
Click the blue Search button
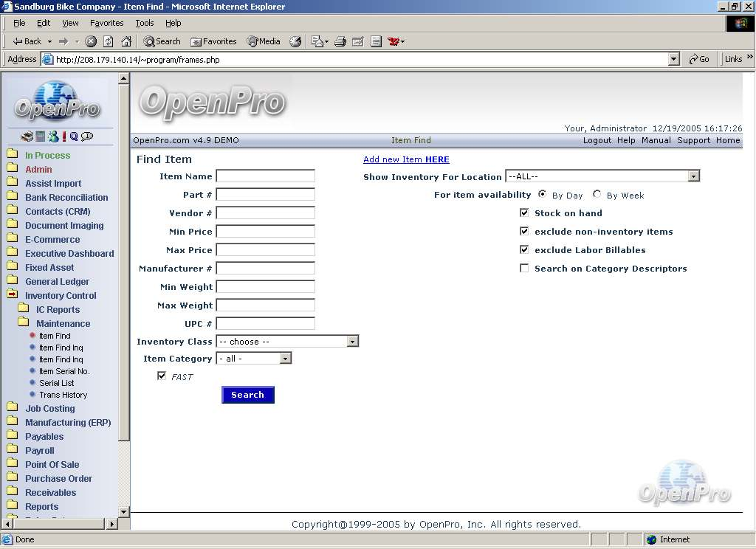click(x=247, y=395)
